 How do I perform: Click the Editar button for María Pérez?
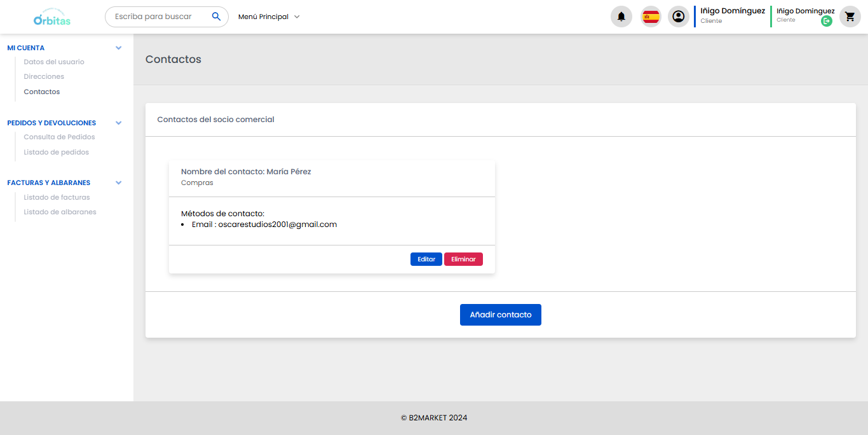point(426,259)
